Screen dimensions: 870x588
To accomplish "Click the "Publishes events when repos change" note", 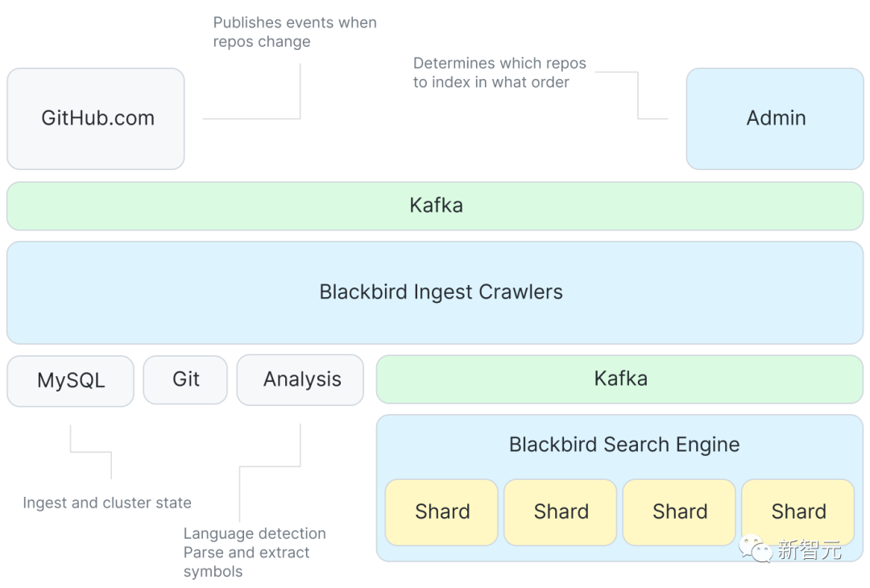I will tap(294, 32).
